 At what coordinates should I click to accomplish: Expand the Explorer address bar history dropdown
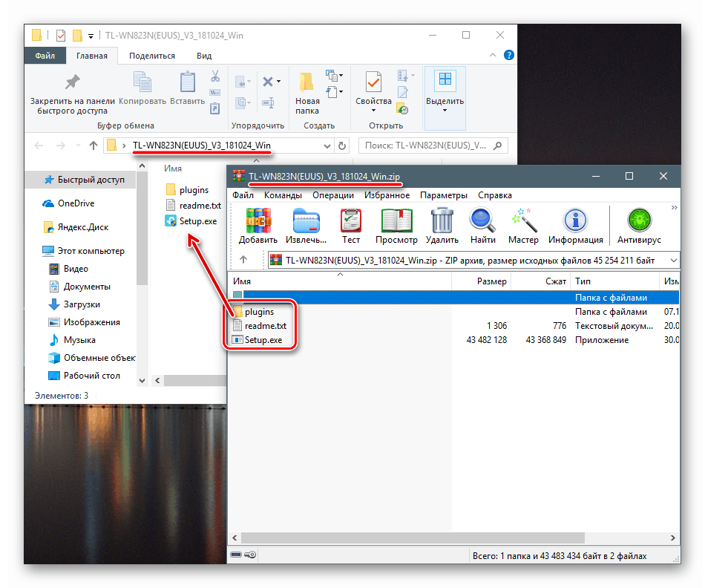click(327, 146)
